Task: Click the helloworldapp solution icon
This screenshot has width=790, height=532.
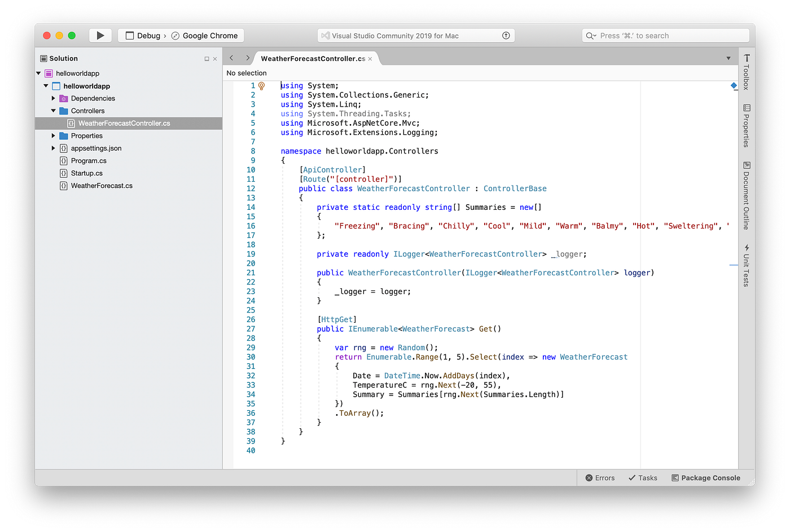Action: pyautogui.click(x=49, y=73)
